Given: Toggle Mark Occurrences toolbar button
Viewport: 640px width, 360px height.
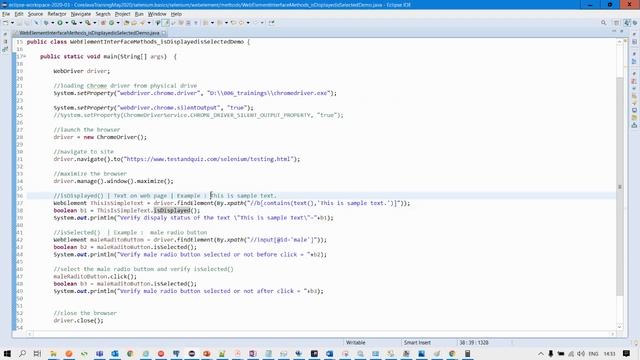Looking at the screenshot, I should tap(166, 23).
